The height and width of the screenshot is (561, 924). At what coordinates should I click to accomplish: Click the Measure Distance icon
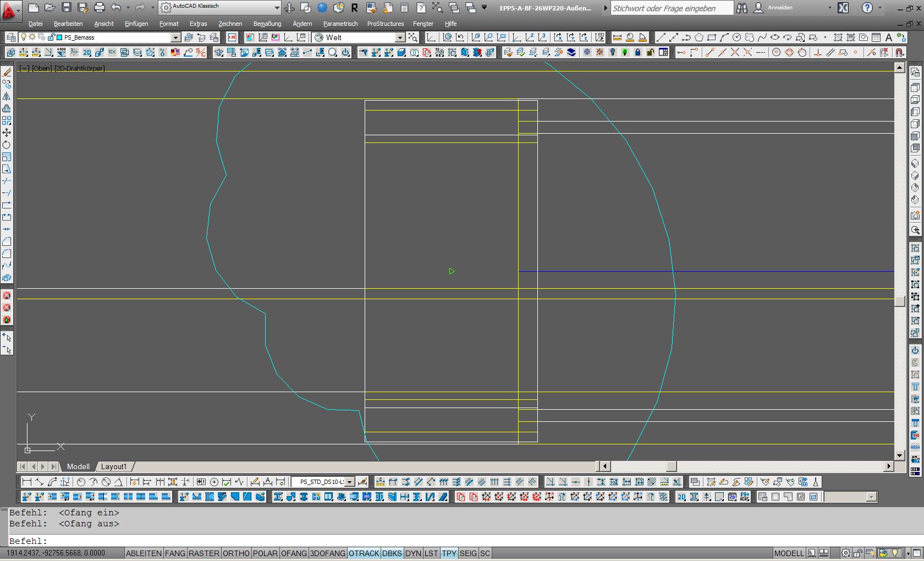pos(617,37)
